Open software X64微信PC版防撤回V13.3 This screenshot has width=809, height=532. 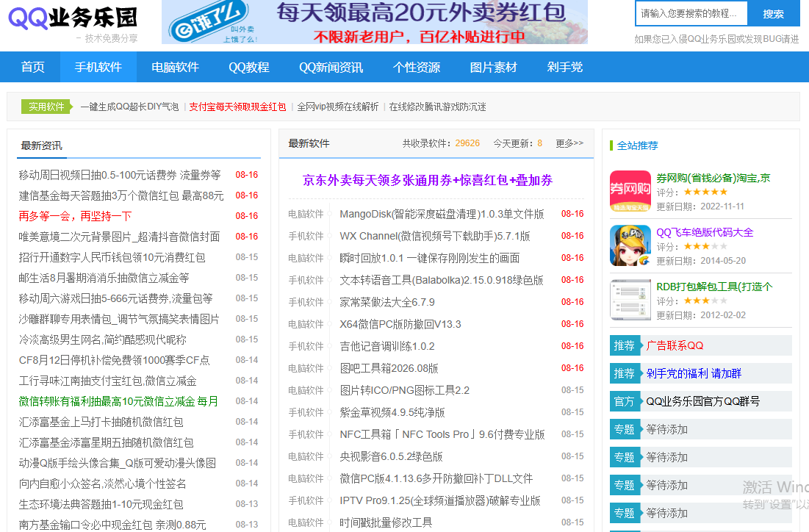[400, 325]
